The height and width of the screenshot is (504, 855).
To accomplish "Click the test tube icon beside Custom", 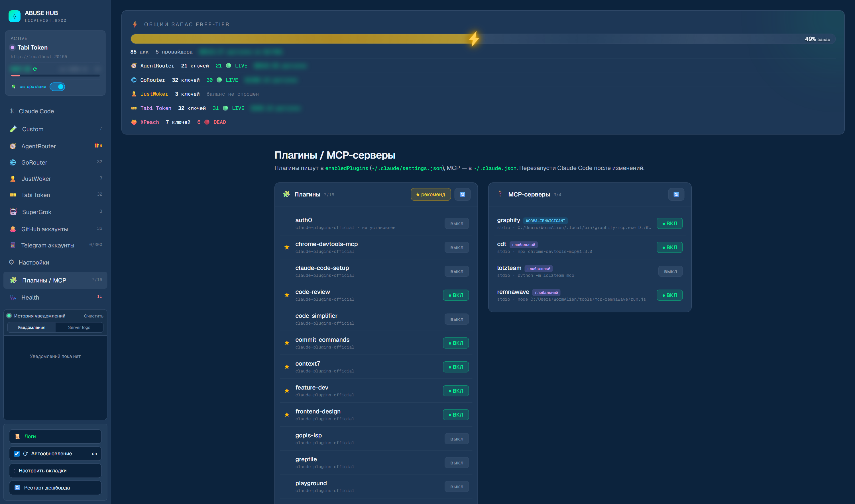I will [x=13, y=129].
